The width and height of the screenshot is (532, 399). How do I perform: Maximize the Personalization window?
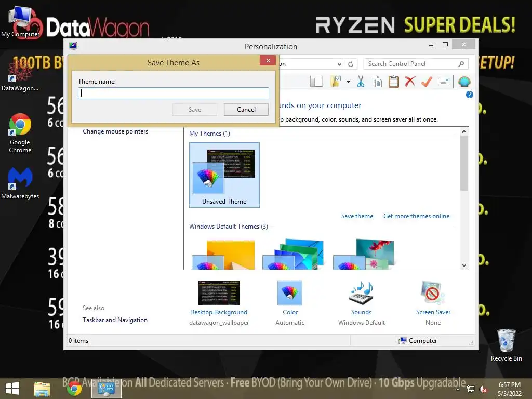pos(445,45)
